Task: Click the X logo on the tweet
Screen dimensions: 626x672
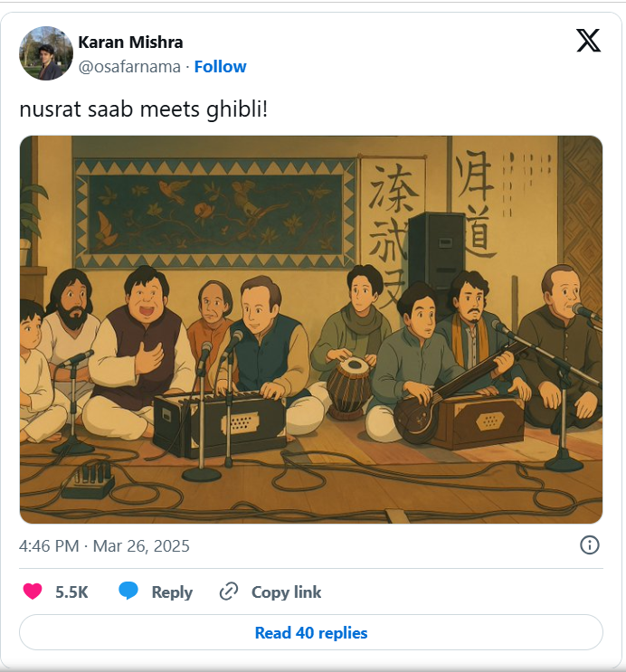Action: coord(588,41)
